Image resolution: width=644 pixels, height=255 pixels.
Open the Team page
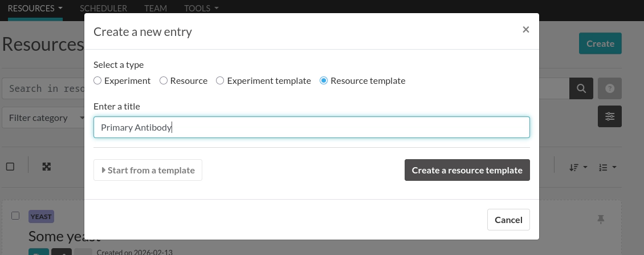click(x=156, y=9)
